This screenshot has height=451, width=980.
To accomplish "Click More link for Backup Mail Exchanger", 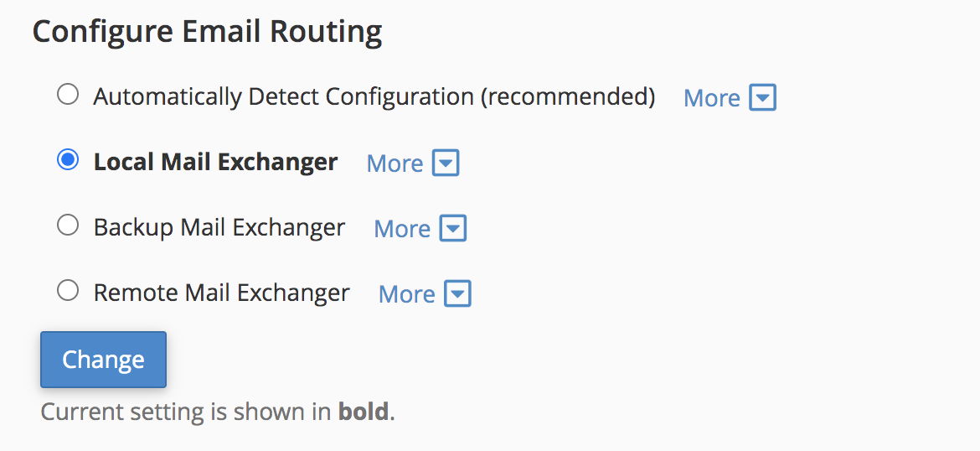I will (402, 229).
